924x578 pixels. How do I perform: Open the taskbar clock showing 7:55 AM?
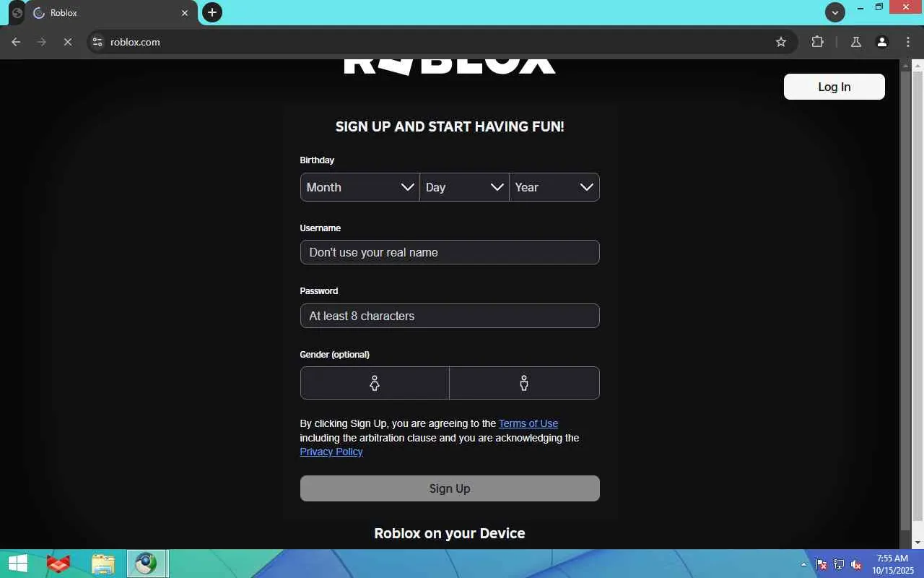[x=892, y=564]
